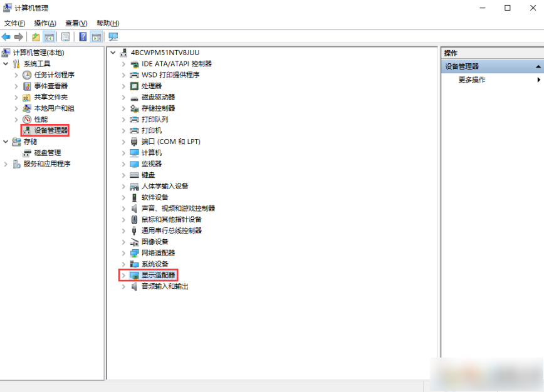Open Help via the blue question-mark icon
This screenshot has height=392, width=544.
pyautogui.click(x=83, y=37)
